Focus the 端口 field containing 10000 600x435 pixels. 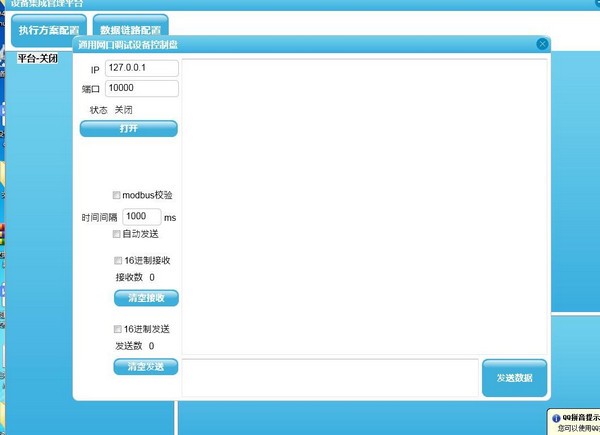pos(141,88)
